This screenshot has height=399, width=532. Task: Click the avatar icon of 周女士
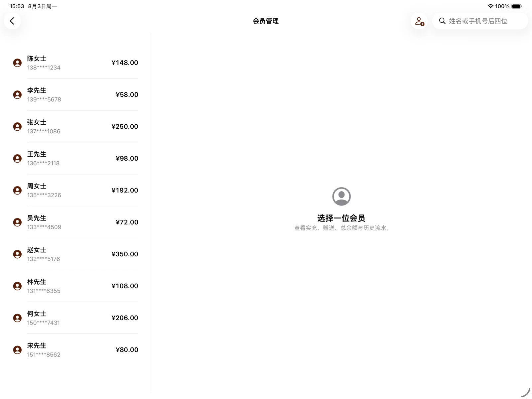point(17,191)
